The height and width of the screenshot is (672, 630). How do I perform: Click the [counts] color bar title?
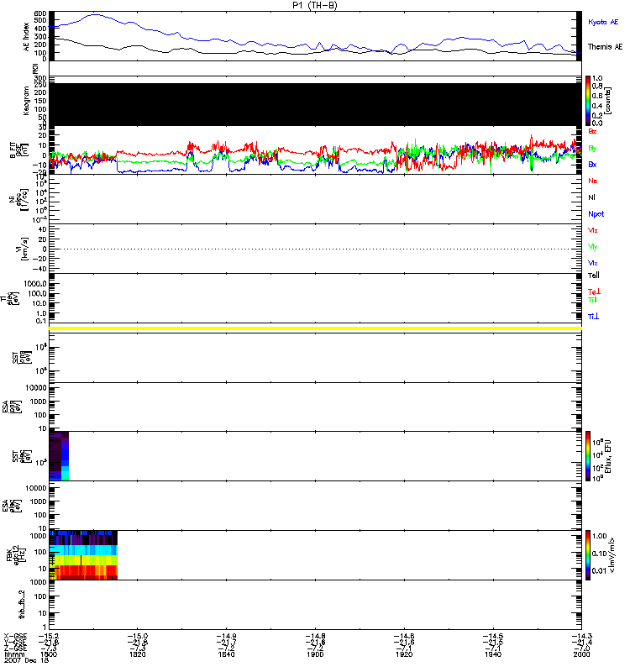[x=607, y=101]
